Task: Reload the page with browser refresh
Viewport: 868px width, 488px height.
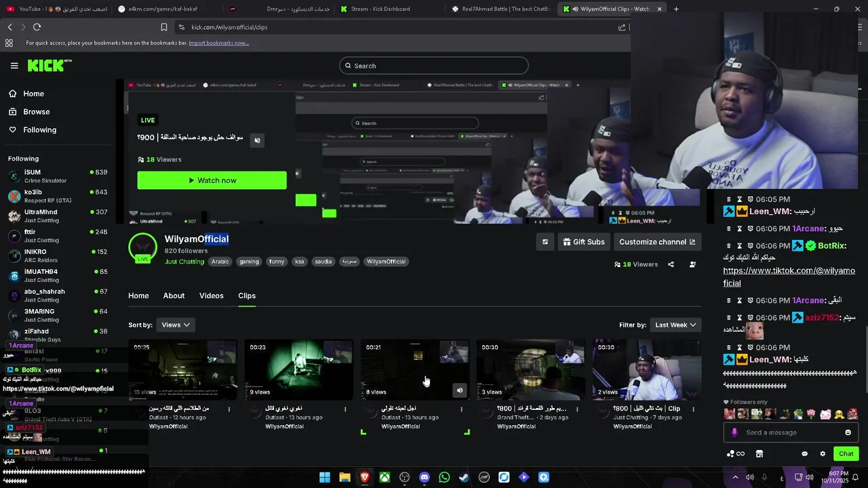Action: click(x=37, y=27)
